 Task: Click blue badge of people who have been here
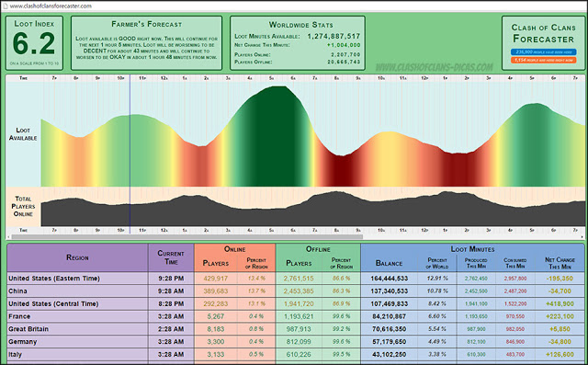pyautogui.click(x=543, y=52)
